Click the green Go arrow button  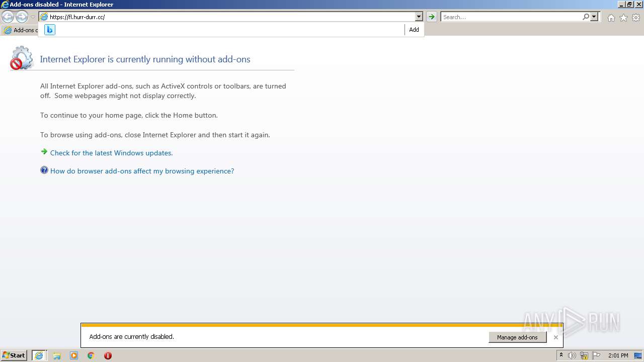(x=432, y=17)
